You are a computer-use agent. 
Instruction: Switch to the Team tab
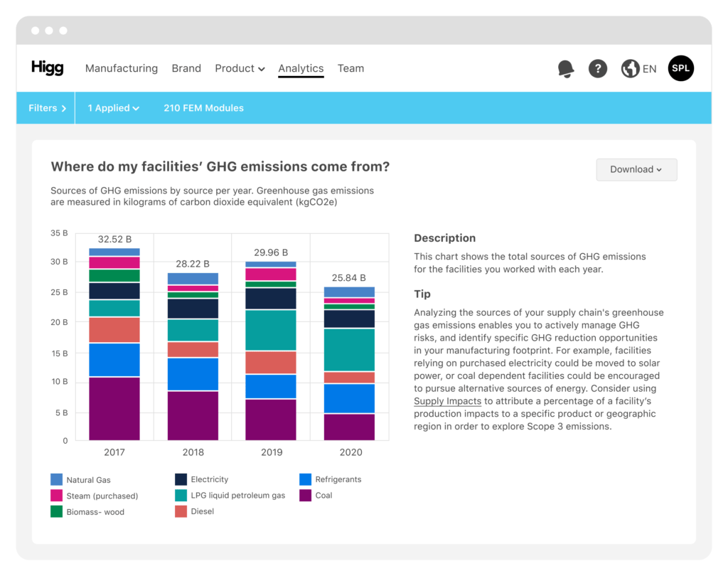(350, 68)
